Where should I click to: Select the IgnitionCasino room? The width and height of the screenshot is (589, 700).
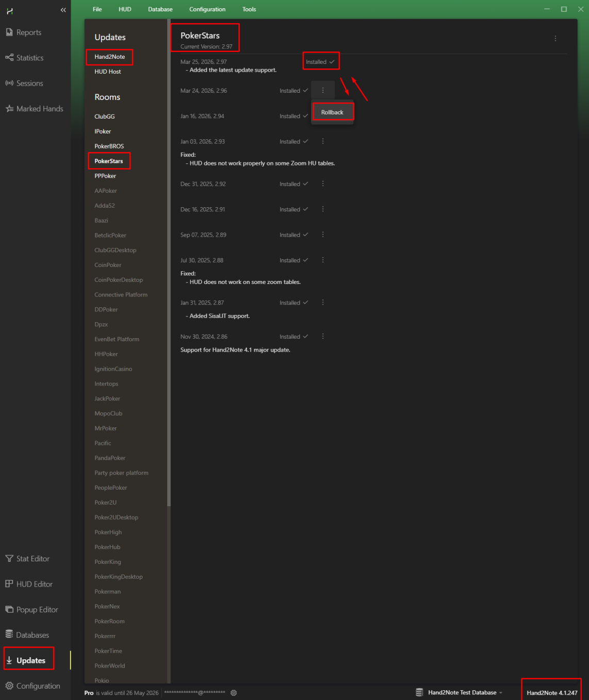pyautogui.click(x=113, y=369)
